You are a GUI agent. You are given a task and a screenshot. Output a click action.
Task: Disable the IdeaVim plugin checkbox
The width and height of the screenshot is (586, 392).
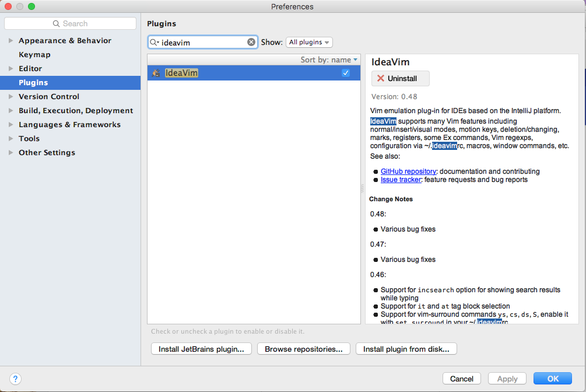(x=346, y=73)
